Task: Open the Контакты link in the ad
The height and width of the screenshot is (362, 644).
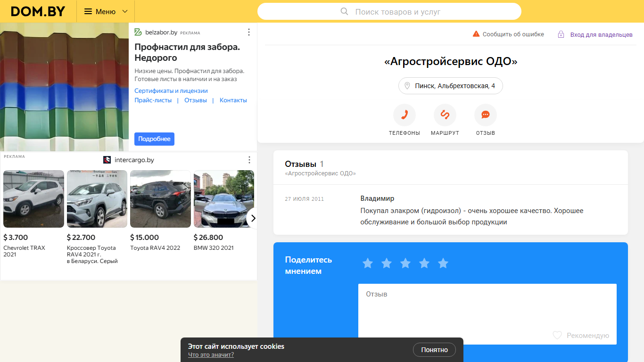Action: [233, 100]
